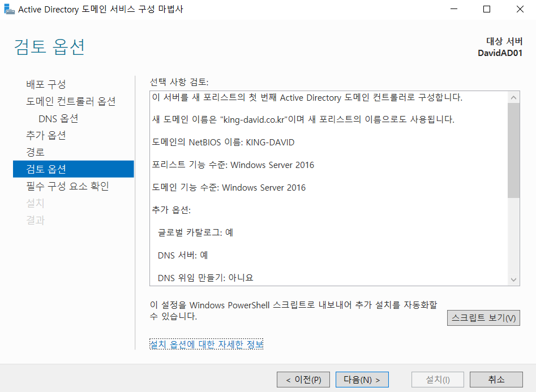Click 스크립트 보기(V) button

click(483, 318)
